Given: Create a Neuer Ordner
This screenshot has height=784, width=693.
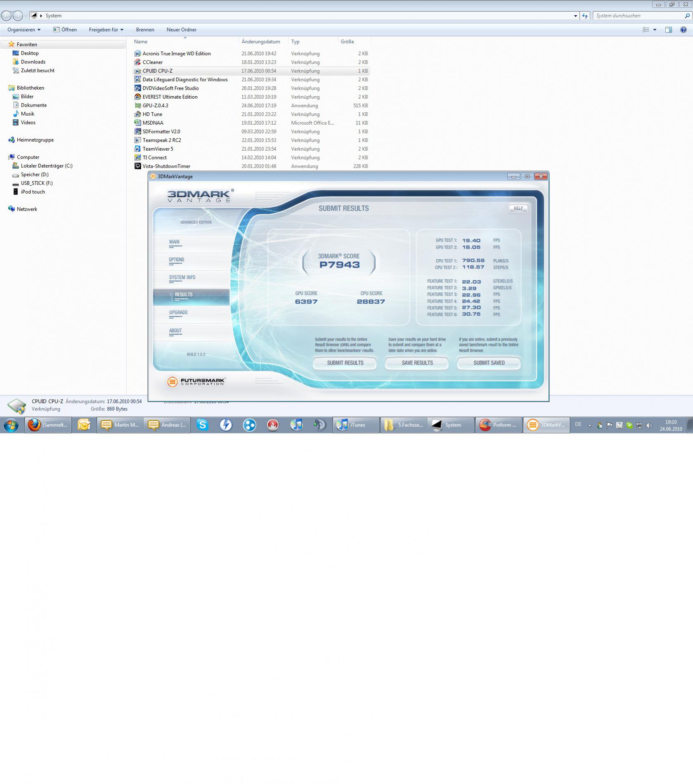Looking at the screenshot, I should [182, 30].
